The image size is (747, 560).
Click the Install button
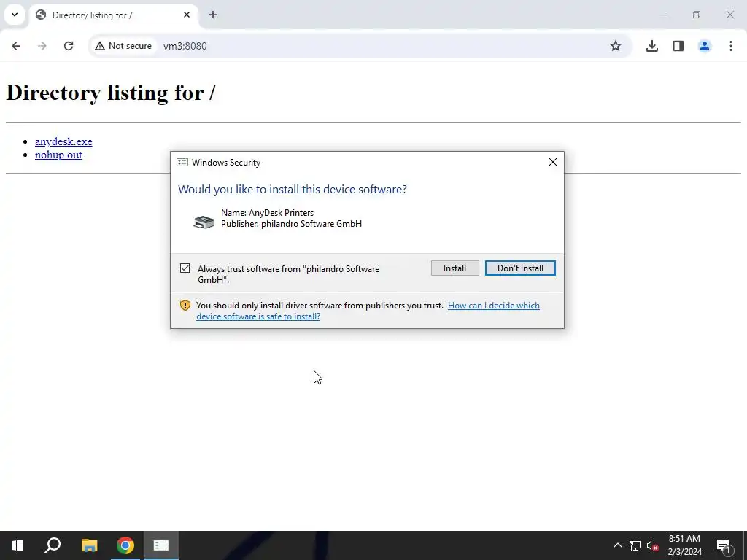(x=455, y=268)
